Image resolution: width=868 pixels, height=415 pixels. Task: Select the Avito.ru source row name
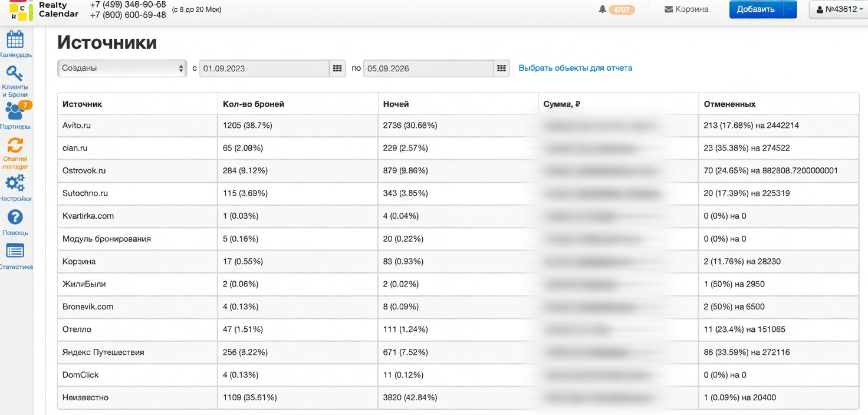tap(77, 126)
